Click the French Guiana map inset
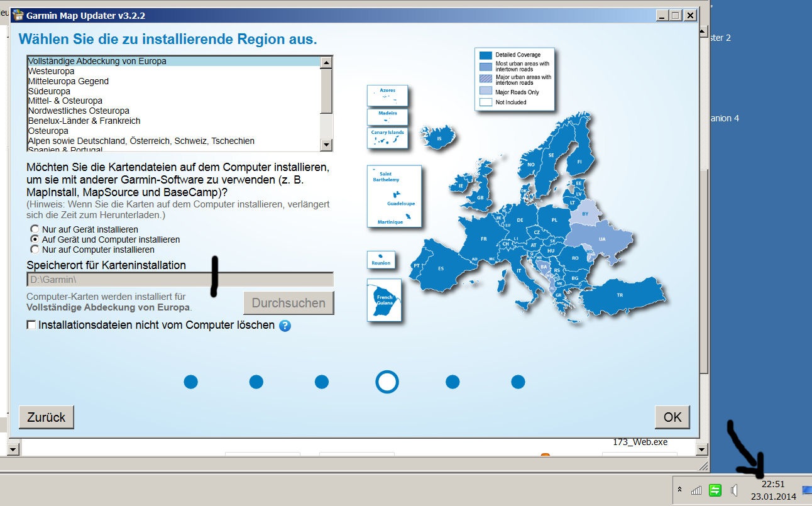Viewport: 812px width, 506px height. 383,300
